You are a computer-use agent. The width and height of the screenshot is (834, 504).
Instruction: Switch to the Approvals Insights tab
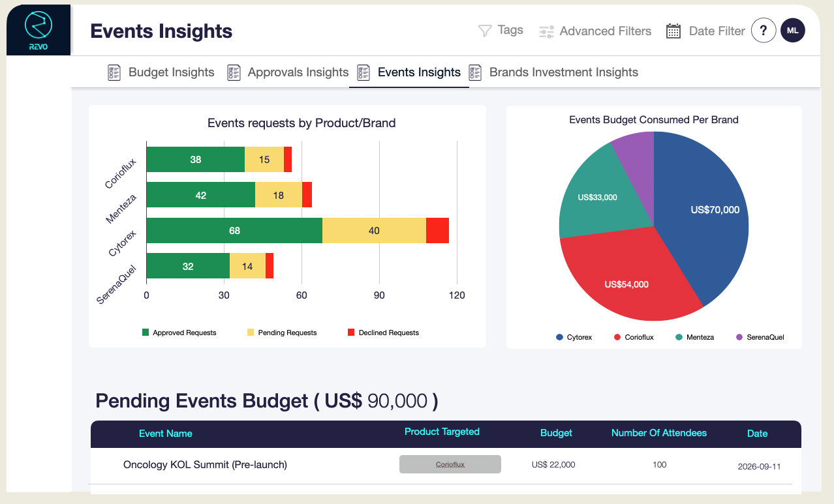298,72
